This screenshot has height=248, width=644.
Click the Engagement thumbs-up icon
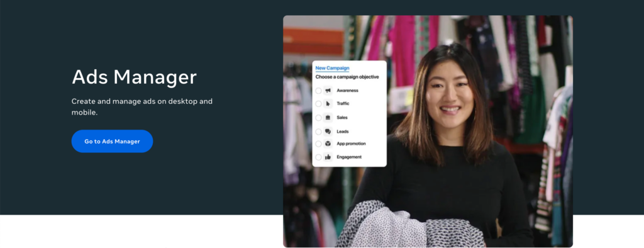tap(328, 157)
